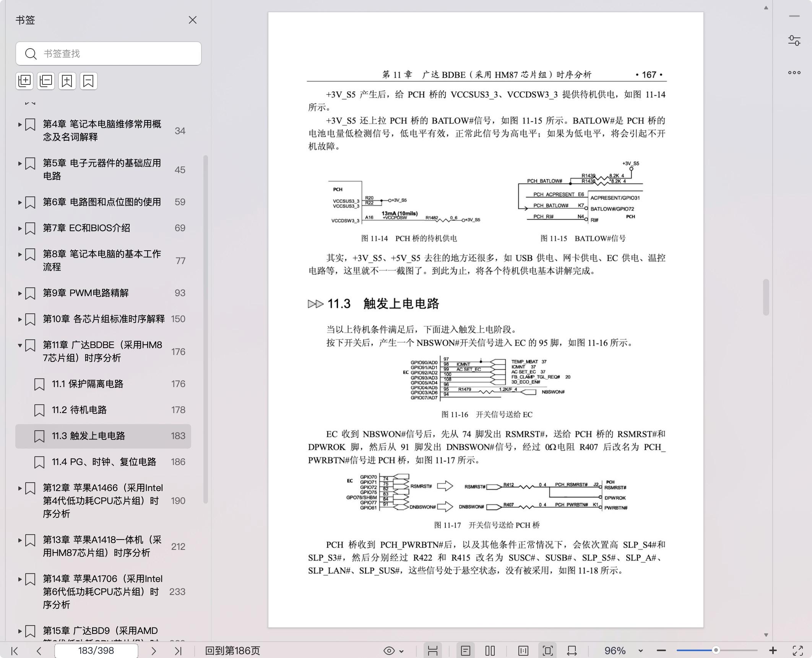812x658 pixels.
Task: Select bookmark 11.3 触发上电电路
Action: click(x=103, y=436)
